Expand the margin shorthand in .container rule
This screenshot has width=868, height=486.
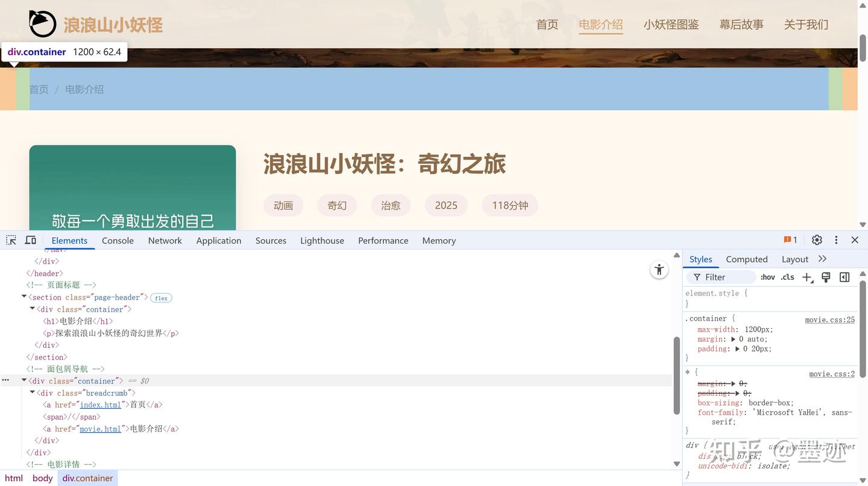734,339
